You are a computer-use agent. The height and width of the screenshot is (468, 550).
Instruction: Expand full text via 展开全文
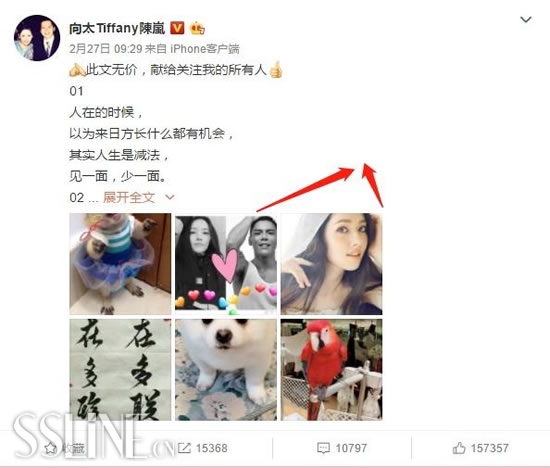coord(129,197)
